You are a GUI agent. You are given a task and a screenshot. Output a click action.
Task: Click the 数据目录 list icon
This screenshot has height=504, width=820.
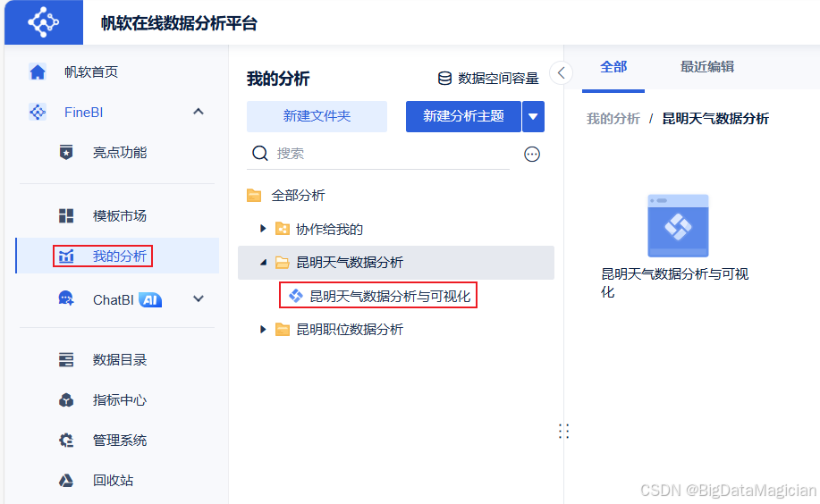click(x=66, y=360)
